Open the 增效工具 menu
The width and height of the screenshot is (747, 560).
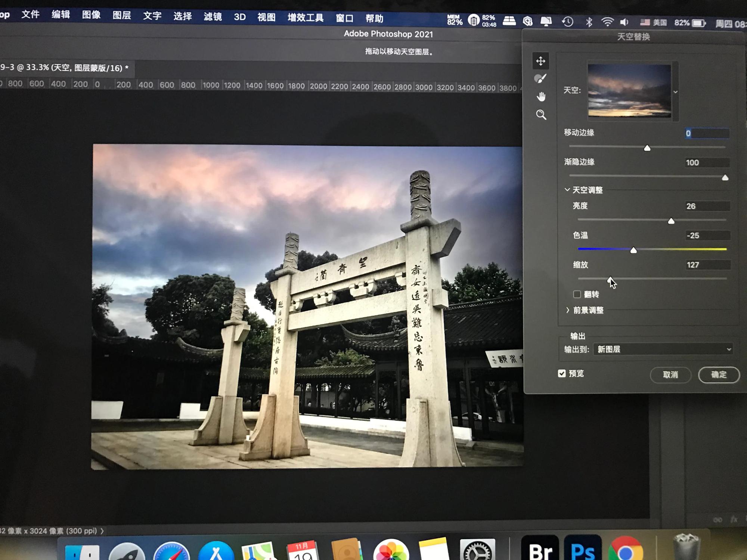pyautogui.click(x=306, y=18)
